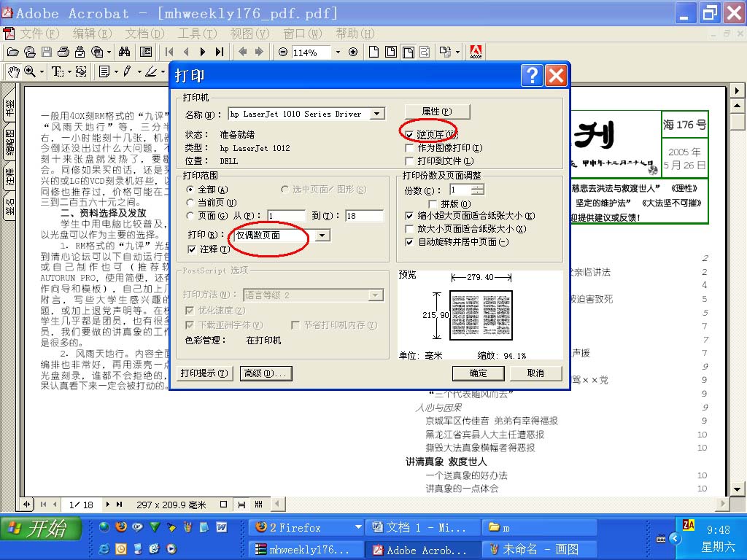Open the 114% zoom level dropdown
This screenshot has height=560, width=747.
337,52
